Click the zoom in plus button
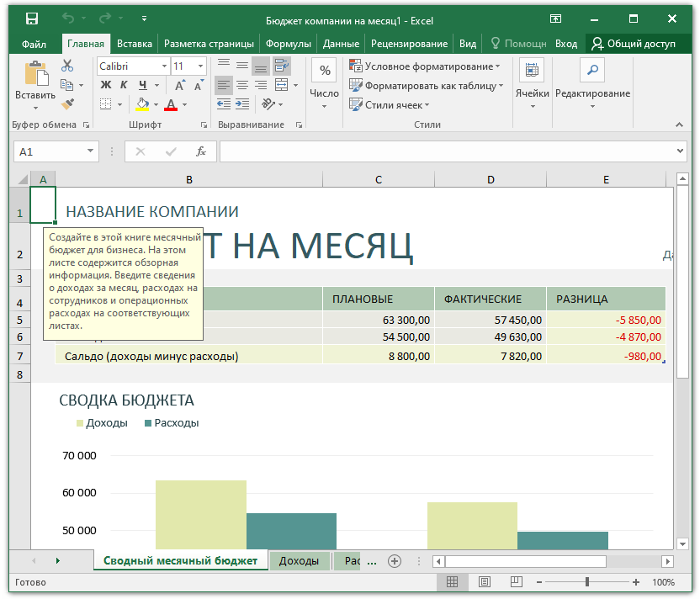The height and width of the screenshot is (599, 700). point(636,582)
